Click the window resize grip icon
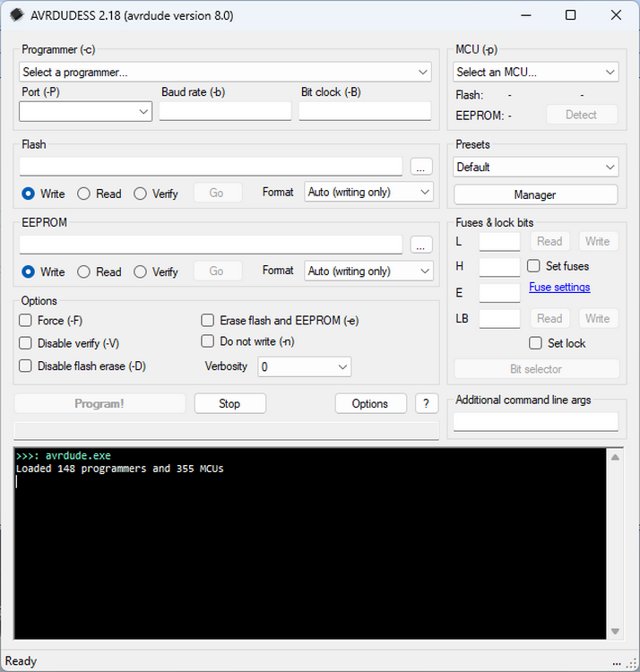Viewport: 640px width, 672px height. click(632, 663)
